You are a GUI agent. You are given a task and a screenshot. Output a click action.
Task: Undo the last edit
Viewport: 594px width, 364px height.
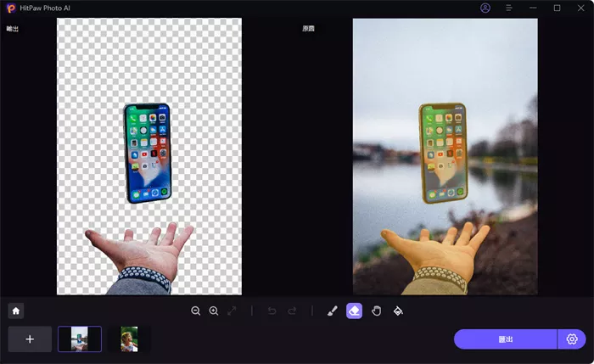point(272,311)
